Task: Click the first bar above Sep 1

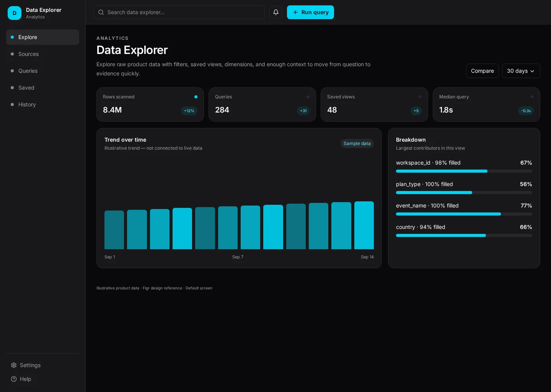Action: (114, 230)
